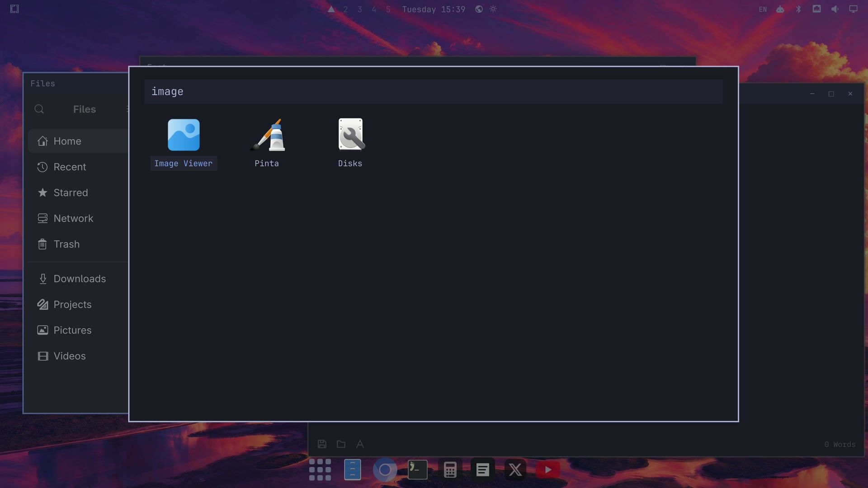This screenshot has height=488, width=868.
Task: Open Starred items in Files sidebar
Action: click(78, 192)
